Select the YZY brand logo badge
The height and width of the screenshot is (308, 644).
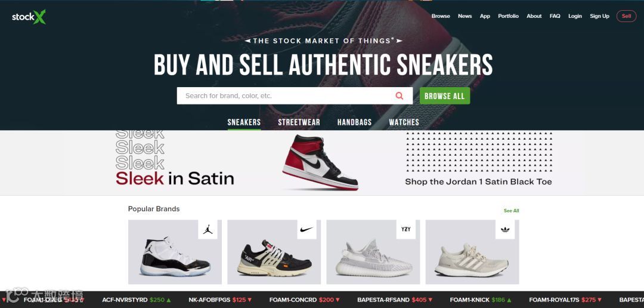point(406,229)
